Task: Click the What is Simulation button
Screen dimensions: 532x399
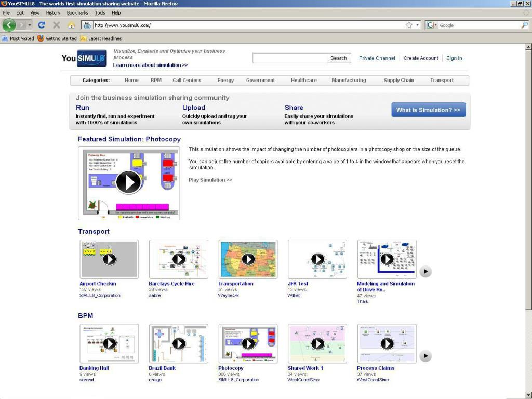Action: (429, 110)
